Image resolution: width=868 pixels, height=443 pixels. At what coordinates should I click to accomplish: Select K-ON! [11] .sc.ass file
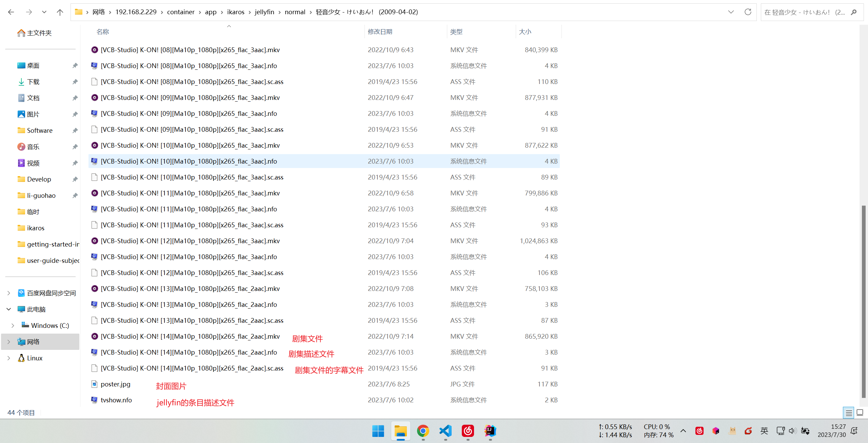coord(192,225)
